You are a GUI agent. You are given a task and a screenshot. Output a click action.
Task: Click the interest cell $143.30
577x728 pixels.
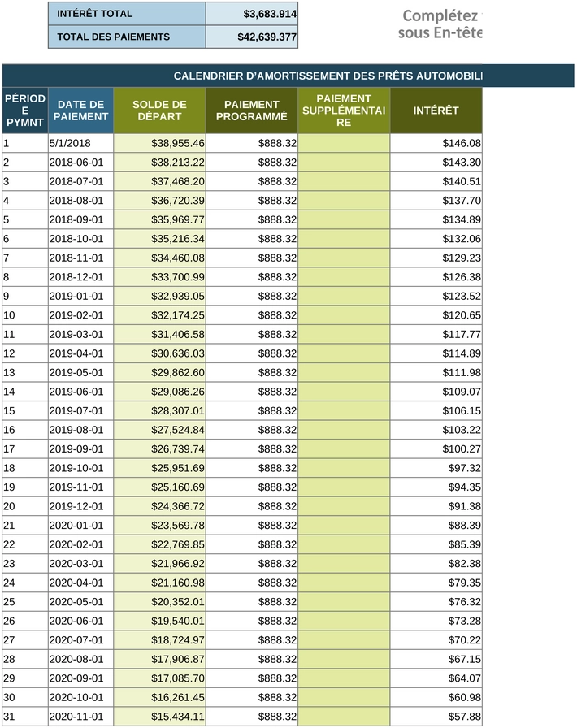(436, 162)
